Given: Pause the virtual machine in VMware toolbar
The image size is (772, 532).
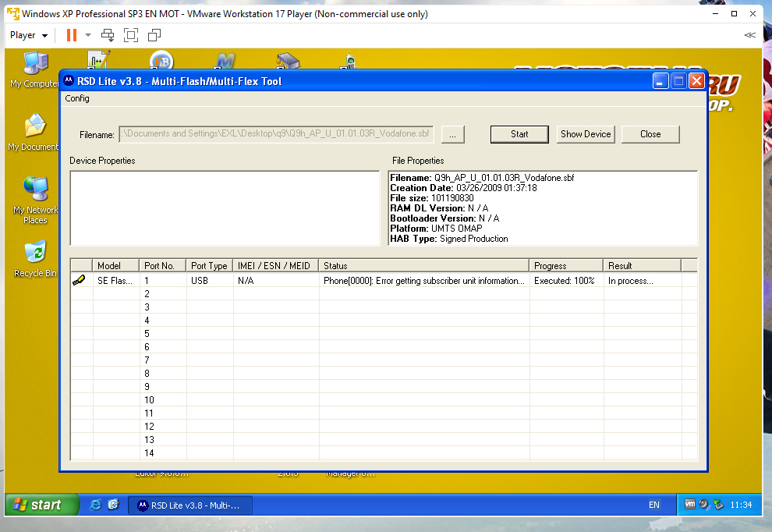Looking at the screenshot, I should click(x=72, y=35).
